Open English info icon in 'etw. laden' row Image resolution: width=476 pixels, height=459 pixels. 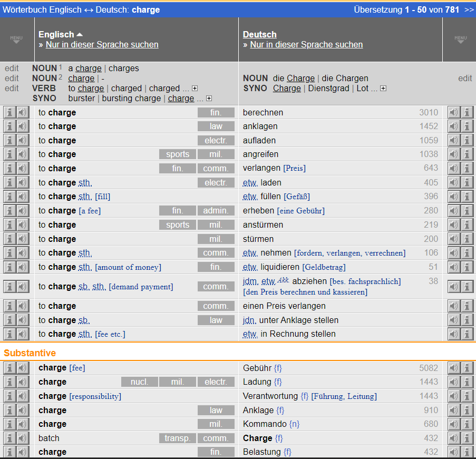click(9, 182)
